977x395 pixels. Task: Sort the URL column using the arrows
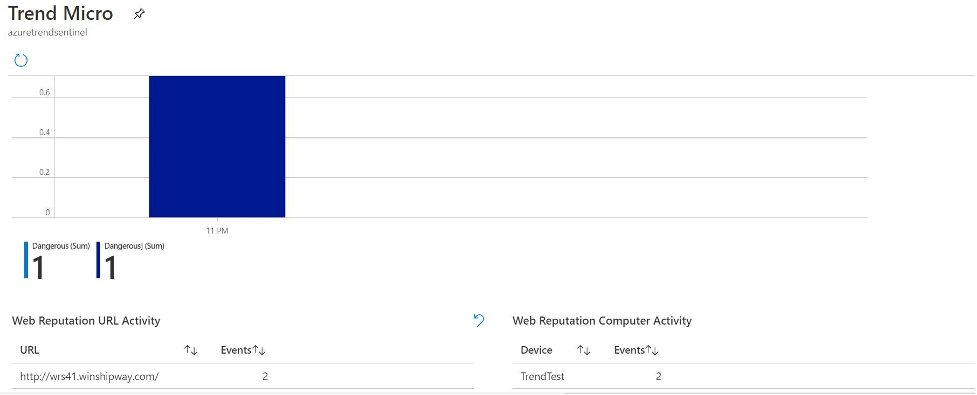click(191, 351)
